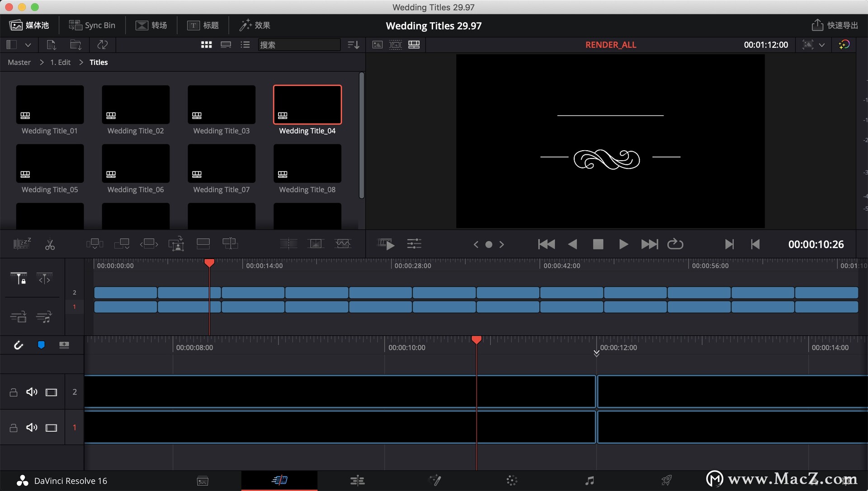Toggle snapping magnet in timeline
Screen dimensions: 868x491
[x=18, y=345]
